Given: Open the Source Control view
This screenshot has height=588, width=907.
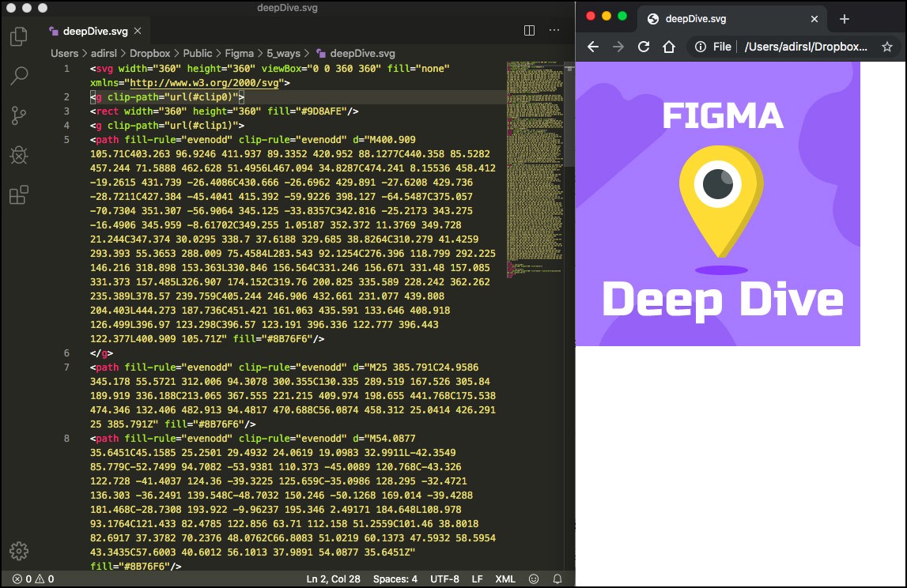Looking at the screenshot, I should tap(17, 115).
